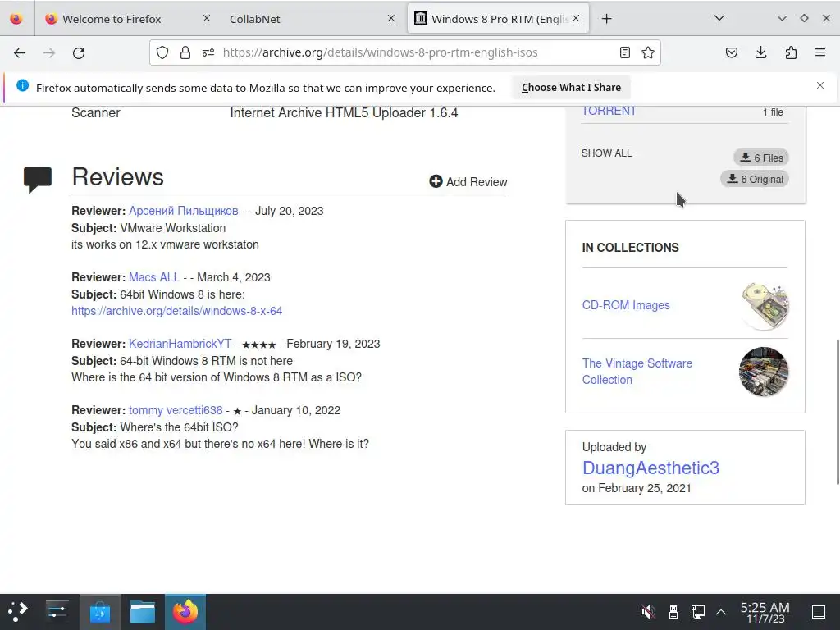Click the Firefox taskbar icon
The height and width of the screenshot is (630, 840).
185,611
